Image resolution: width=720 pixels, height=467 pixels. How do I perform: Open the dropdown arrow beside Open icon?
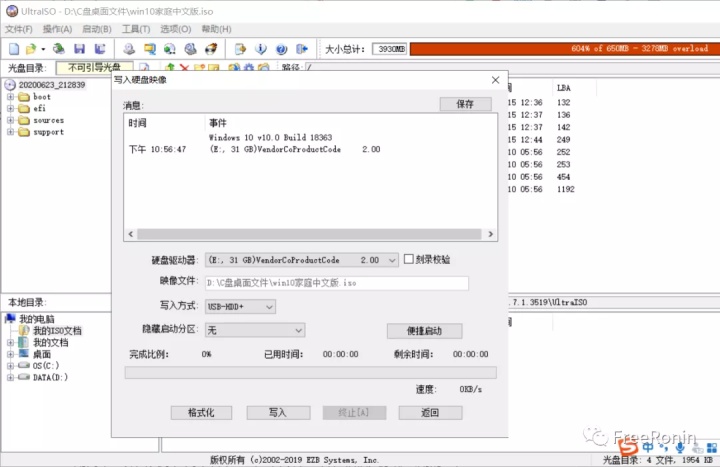pos(43,49)
